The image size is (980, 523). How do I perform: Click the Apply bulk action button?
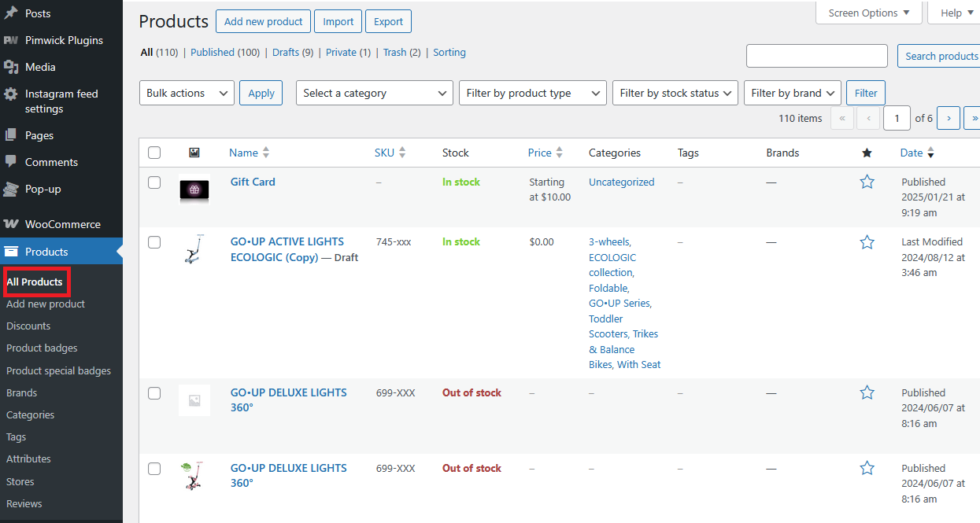pyautogui.click(x=261, y=93)
